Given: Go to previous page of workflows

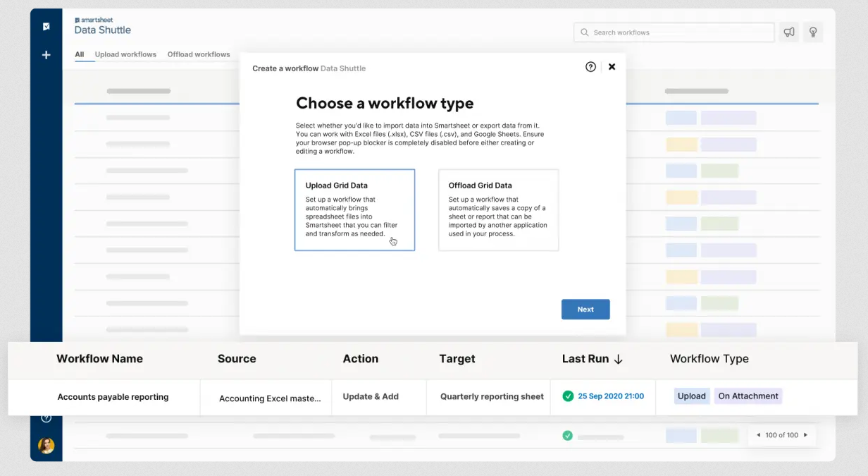Looking at the screenshot, I should pos(759,435).
